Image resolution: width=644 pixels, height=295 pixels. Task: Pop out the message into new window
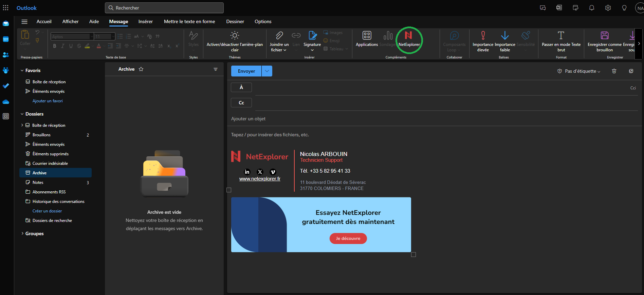click(631, 71)
